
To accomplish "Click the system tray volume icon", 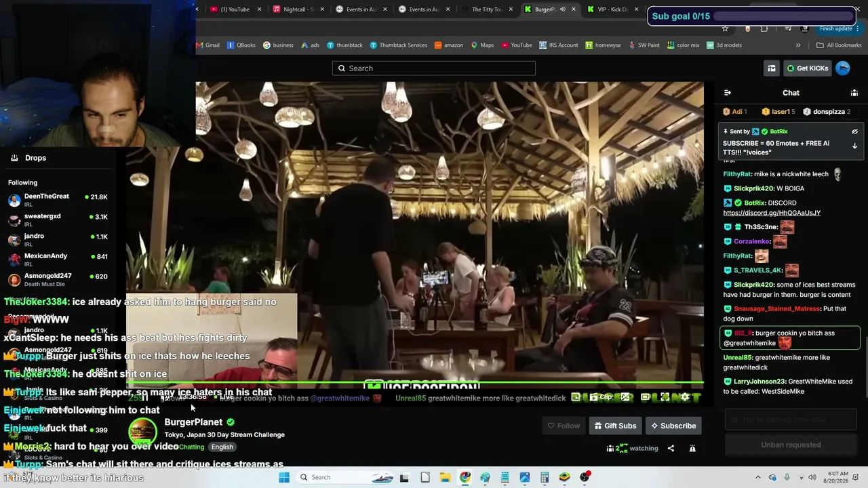I will pos(812,477).
